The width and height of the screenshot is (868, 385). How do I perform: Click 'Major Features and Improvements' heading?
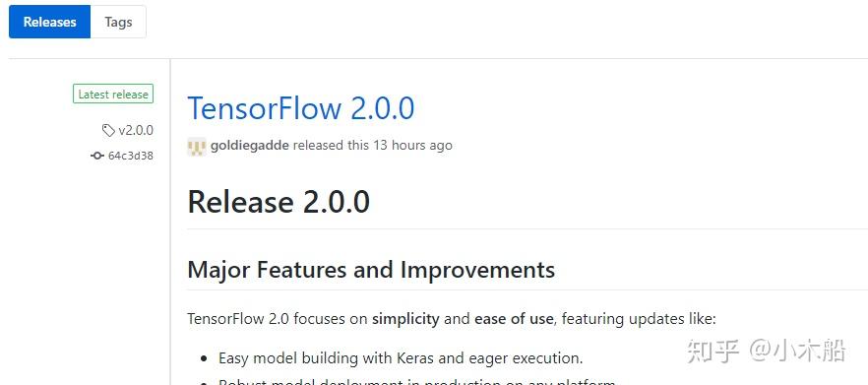(x=371, y=270)
